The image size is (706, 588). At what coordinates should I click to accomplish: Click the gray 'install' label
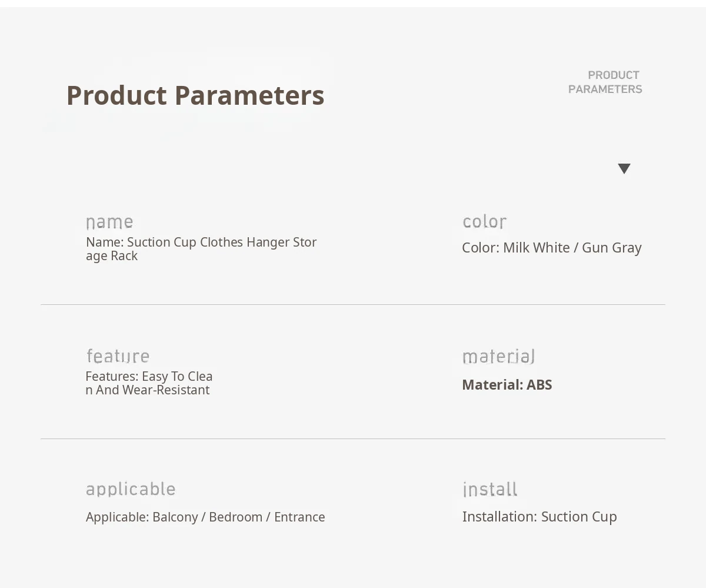pos(490,490)
